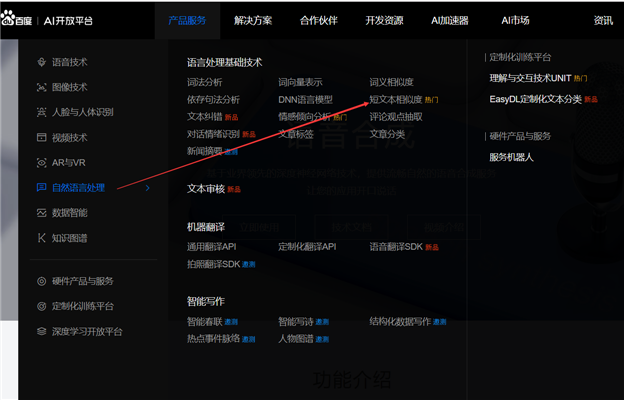Open the 词义相似度 link
624x400 pixels.
point(391,82)
